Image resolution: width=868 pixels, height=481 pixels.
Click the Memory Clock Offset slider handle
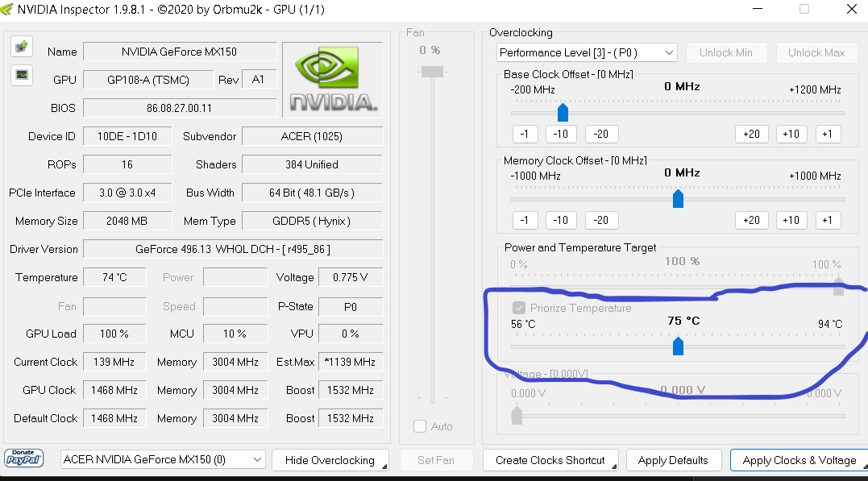(678, 199)
